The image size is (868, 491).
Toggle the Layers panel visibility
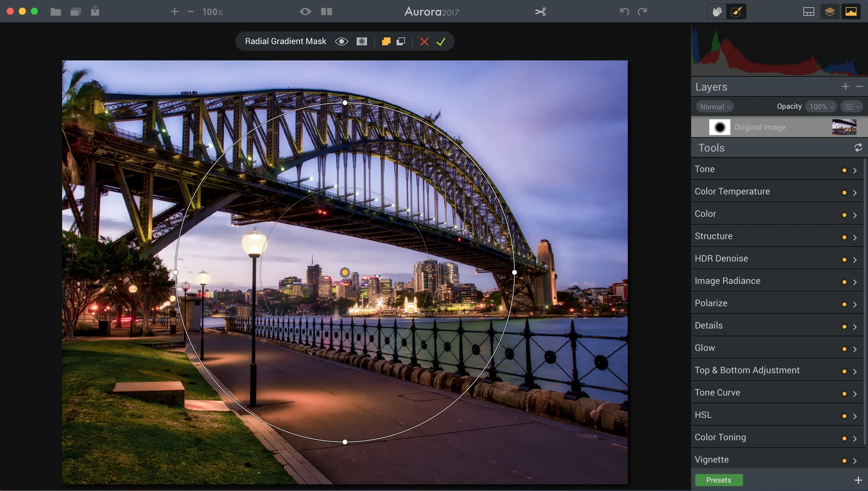point(830,11)
